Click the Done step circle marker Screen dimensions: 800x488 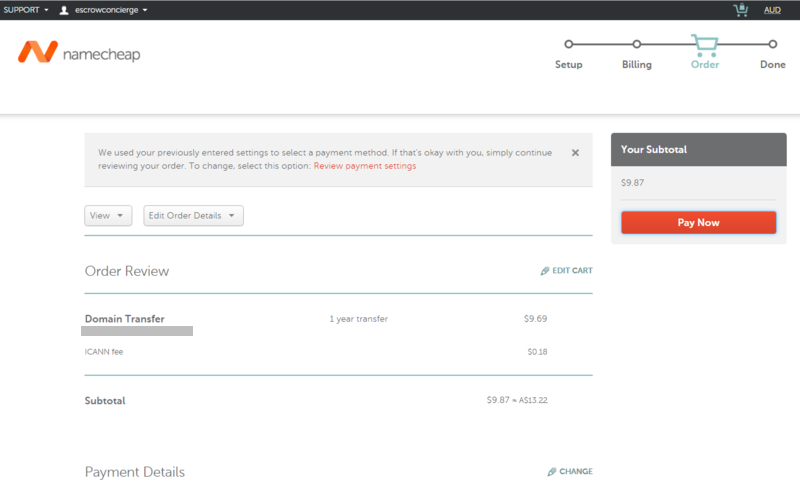pos(772,44)
